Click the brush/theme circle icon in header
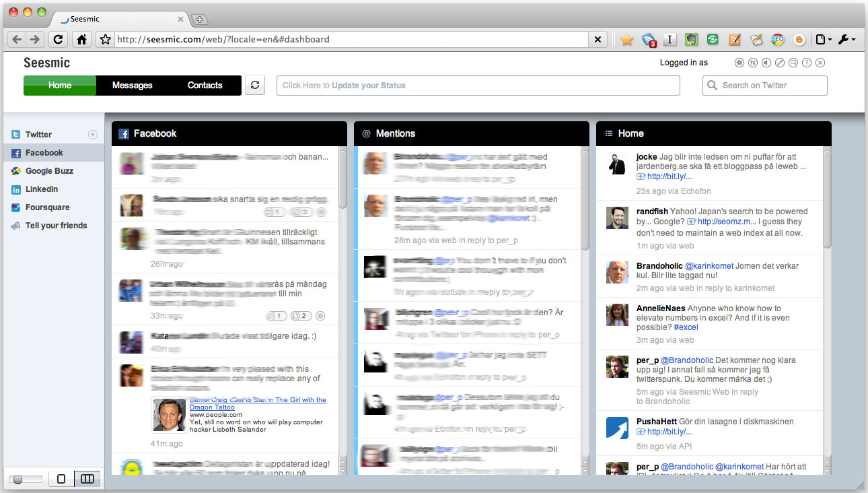The width and height of the screenshot is (868, 493). pyautogui.click(x=780, y=63)
